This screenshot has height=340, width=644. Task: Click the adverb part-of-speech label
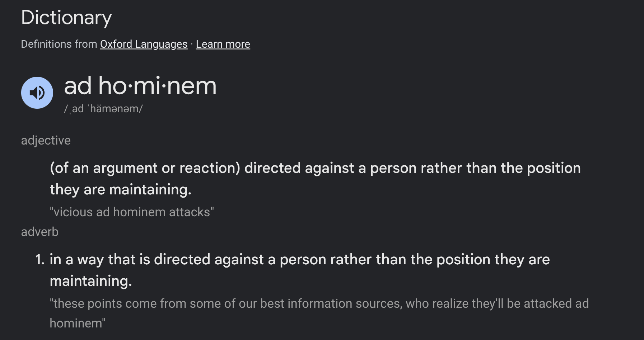click(x=40, y=232)
